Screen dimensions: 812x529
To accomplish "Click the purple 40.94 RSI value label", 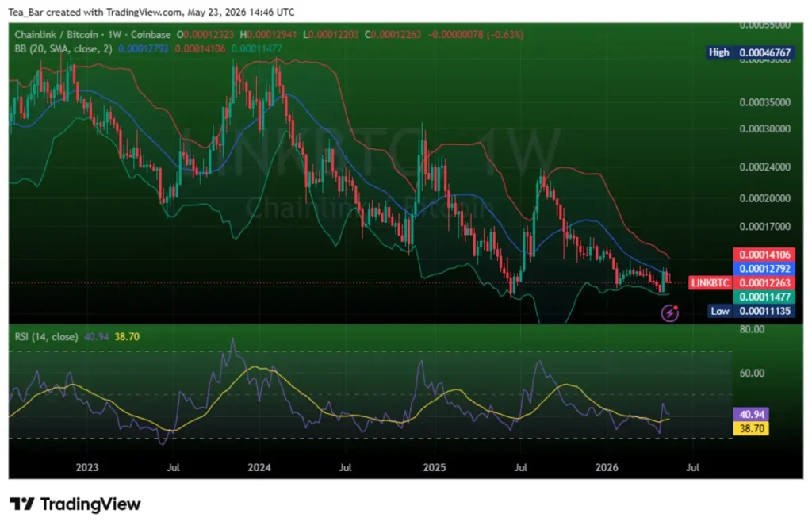I will [752, 414].
